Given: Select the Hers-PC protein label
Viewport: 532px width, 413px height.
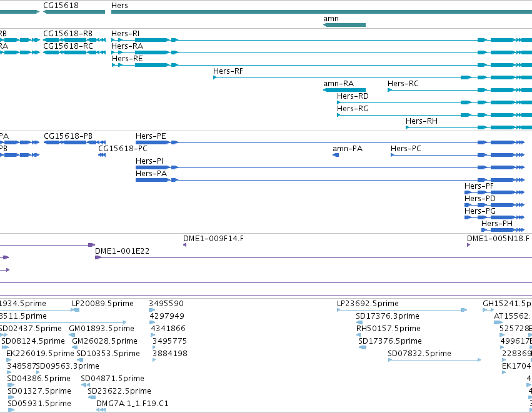Looking at the screenshot, I should [x=406, y=149].
